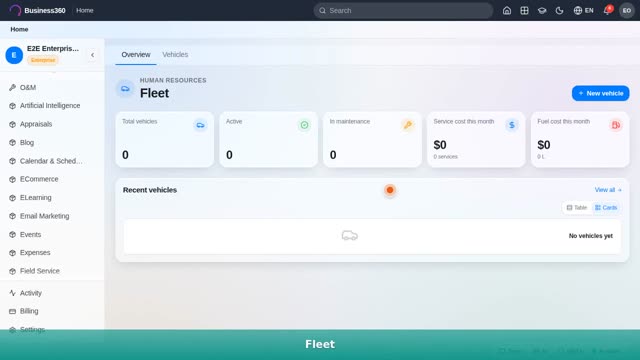
Task: Click the Service cost dollar icon
Action: 512,125
